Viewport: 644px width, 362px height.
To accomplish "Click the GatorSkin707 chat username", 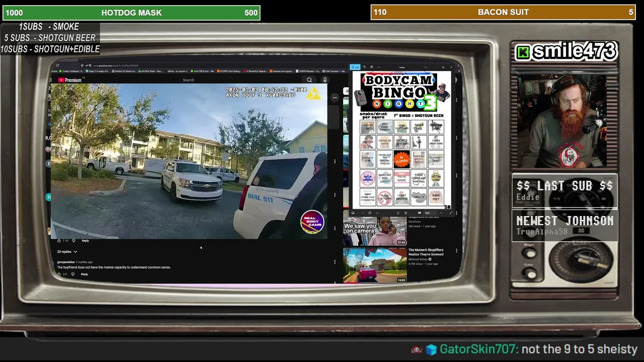I will pos(478,349).
